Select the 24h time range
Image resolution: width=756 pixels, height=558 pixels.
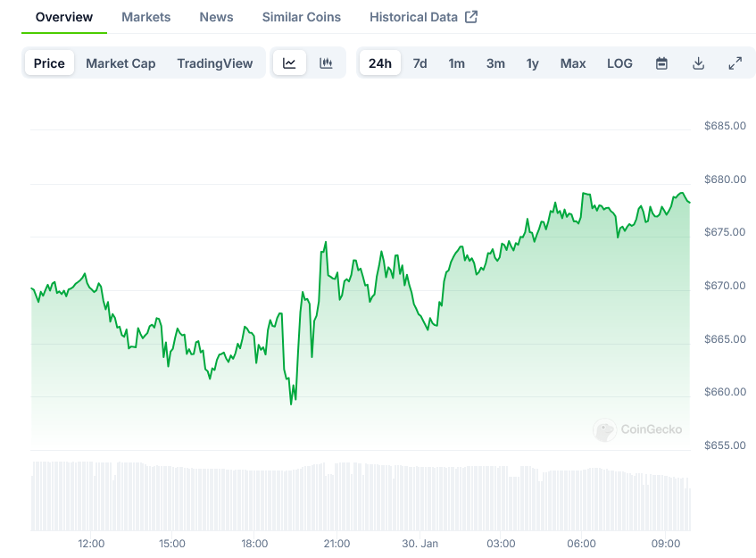(379, 63)
